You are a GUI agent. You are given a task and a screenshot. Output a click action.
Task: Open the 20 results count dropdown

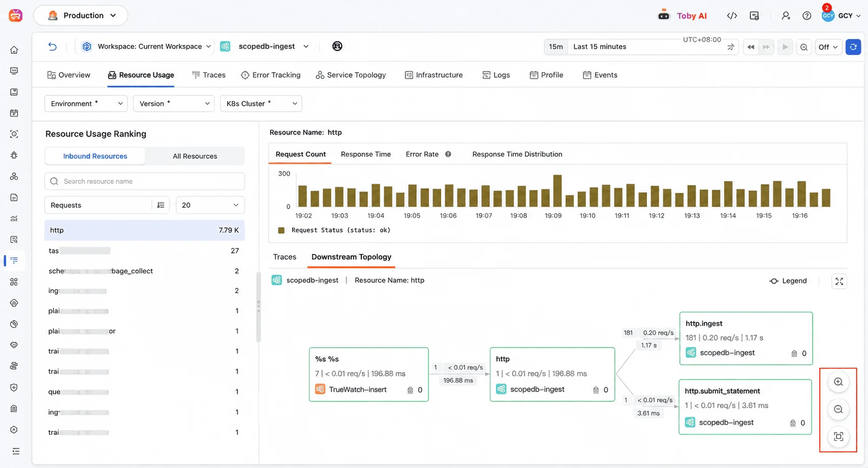[x=210, y=205]
